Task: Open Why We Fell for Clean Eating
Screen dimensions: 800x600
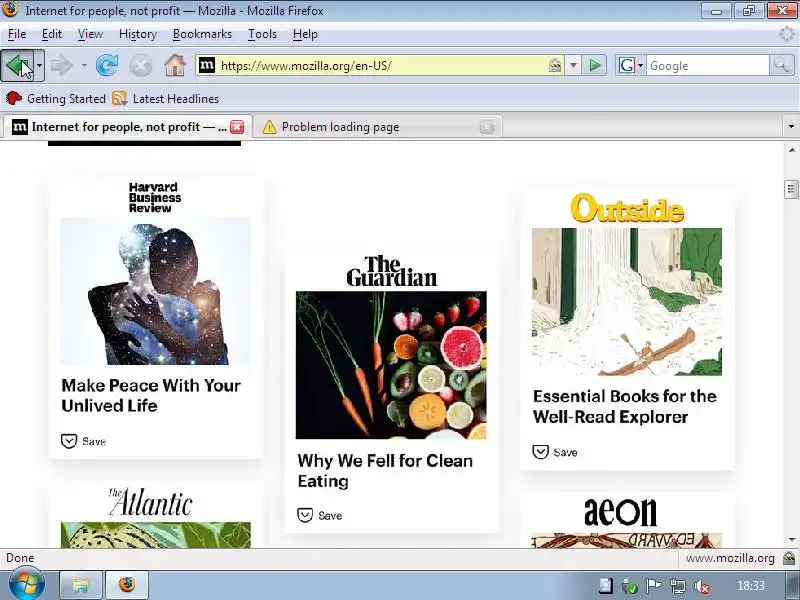Action: tap(385, 471)
